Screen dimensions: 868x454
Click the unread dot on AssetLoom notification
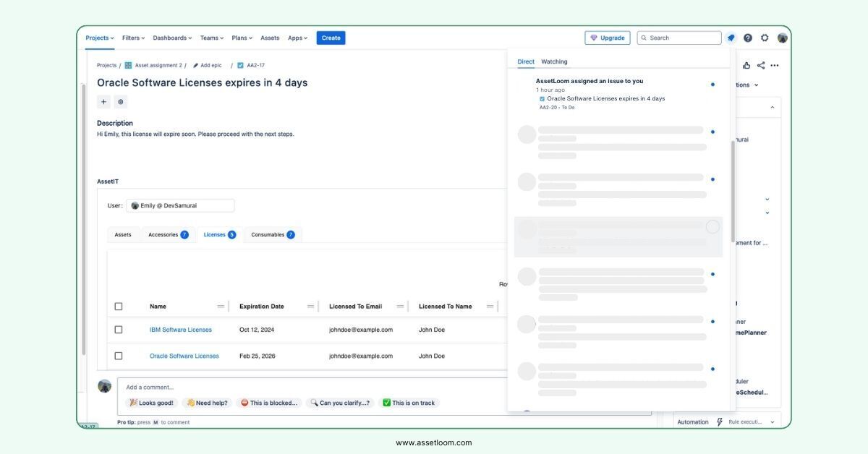click(712, 85)
